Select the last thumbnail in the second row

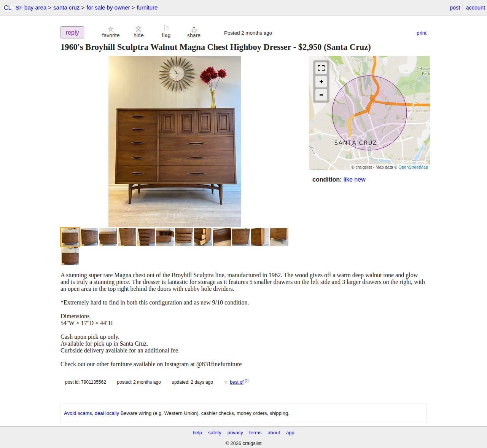[x=70, y=256]
